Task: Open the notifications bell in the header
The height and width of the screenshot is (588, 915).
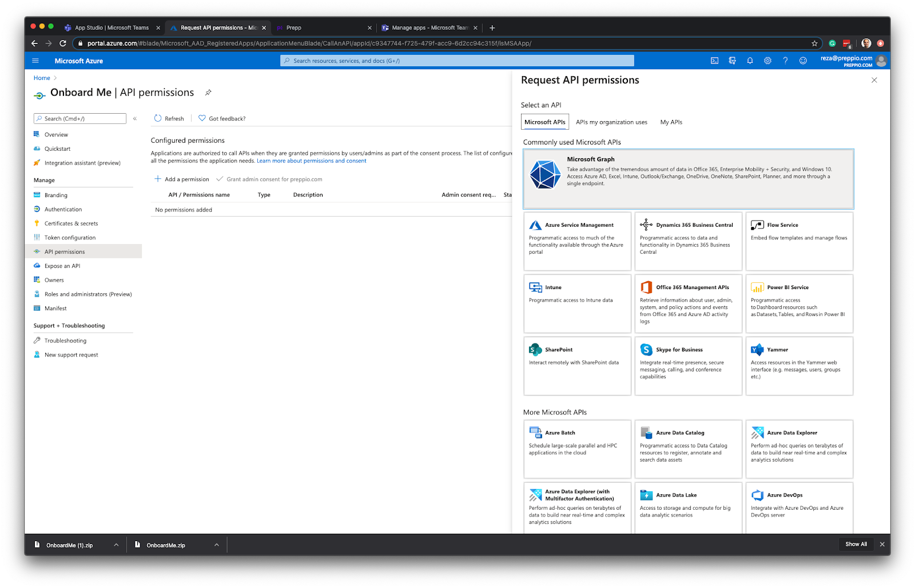Action: click(750, 61)
